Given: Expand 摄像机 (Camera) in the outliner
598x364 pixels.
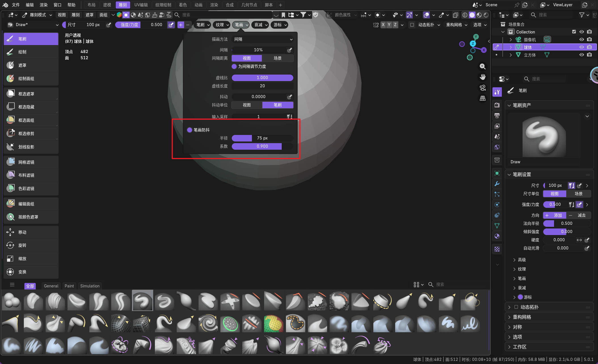Looking at the screenshot, I should click(x=511, y=40).
